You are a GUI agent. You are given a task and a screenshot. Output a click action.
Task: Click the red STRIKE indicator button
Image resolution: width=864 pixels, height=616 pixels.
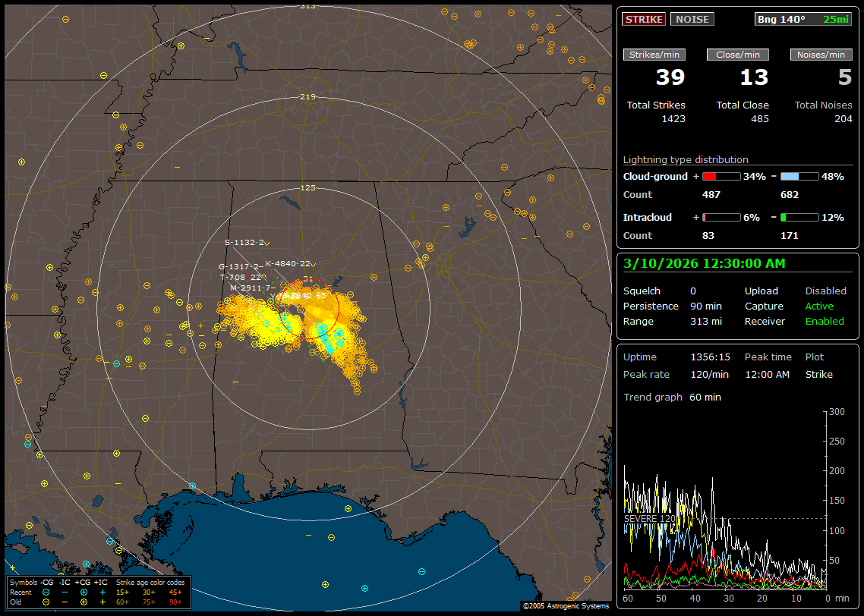click(644, 19)
